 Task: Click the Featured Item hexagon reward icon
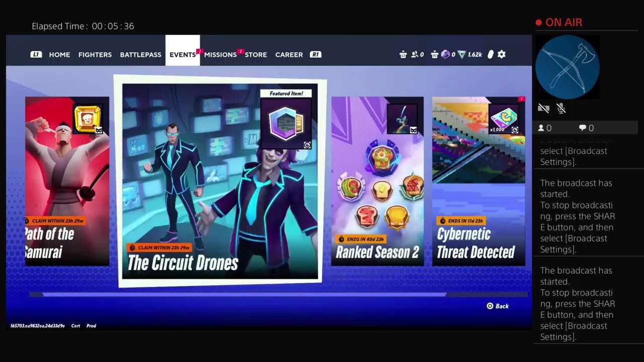(286, 124)
